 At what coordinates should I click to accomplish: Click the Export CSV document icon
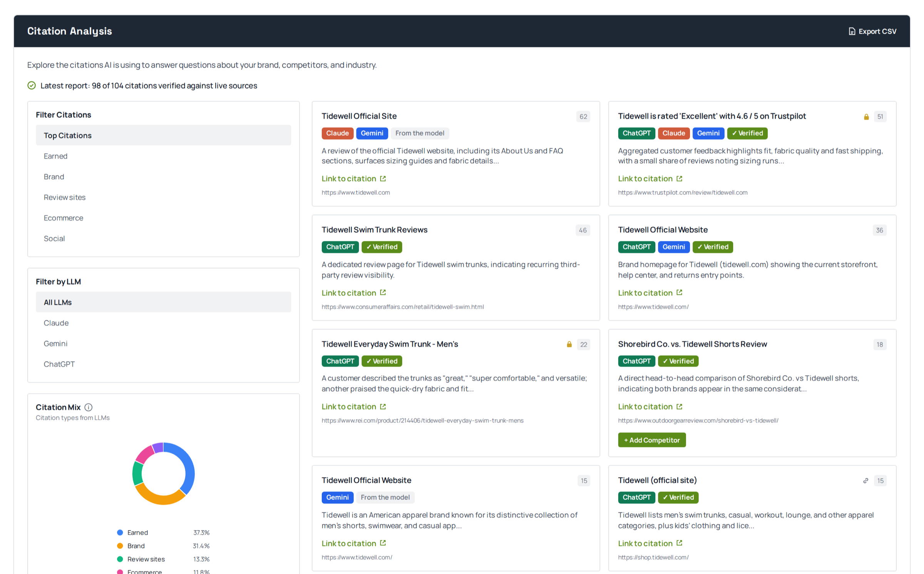click(x=852, y=31)
